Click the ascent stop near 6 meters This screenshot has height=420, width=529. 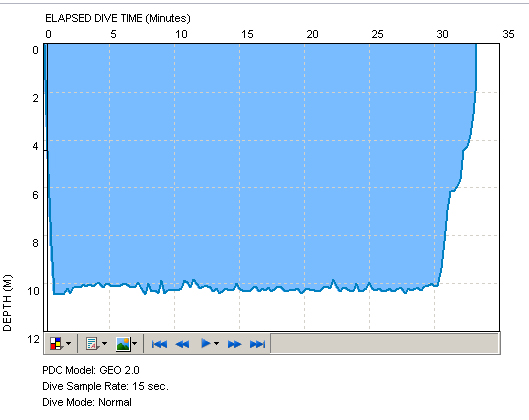(x=452, y=191)
